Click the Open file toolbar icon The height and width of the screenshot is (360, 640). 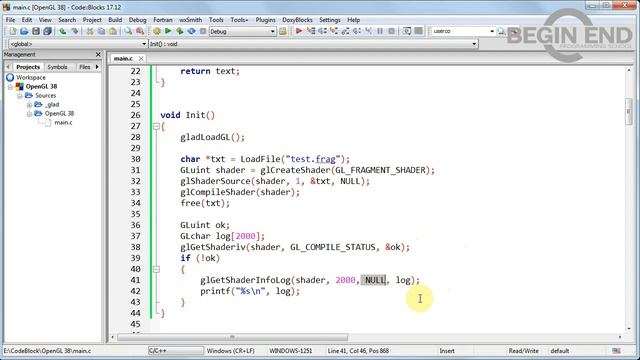pyautogui.click(x=24, y=31)
